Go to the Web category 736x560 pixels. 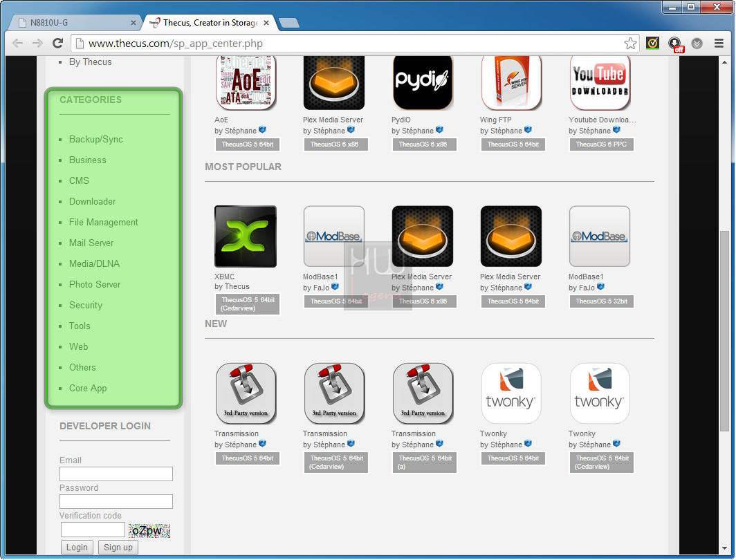click(78, 346)
